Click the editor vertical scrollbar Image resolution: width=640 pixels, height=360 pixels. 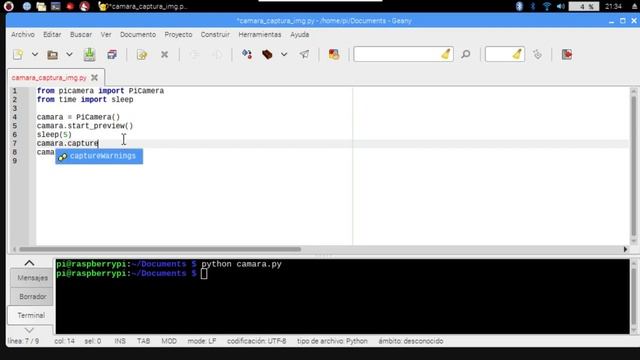click(634, 165)
